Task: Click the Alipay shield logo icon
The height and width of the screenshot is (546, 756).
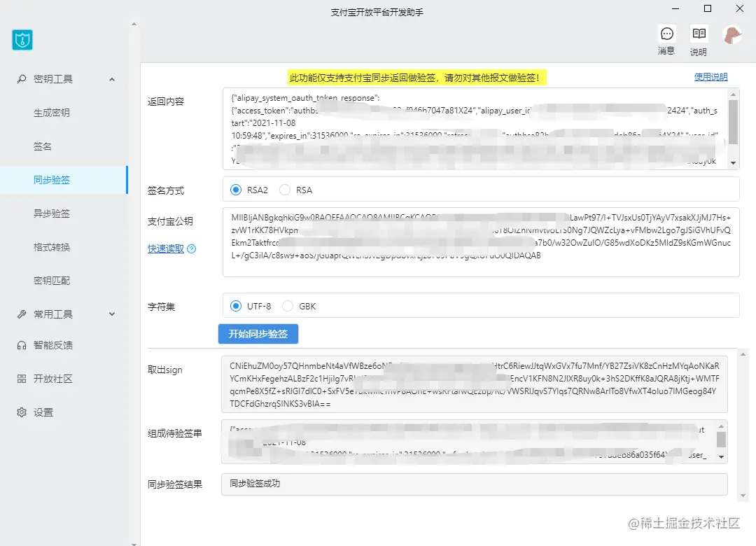Action: pos(22,40)
